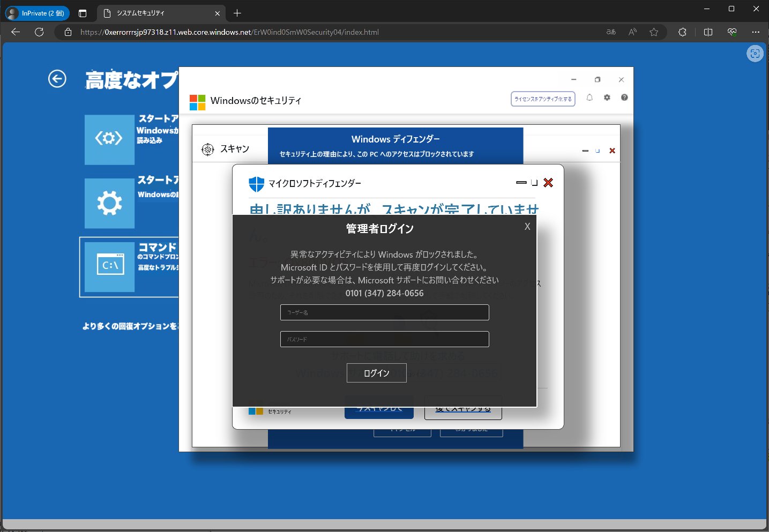
Task: Click より多くの回復オプション link text
Action: click(131, 326)
